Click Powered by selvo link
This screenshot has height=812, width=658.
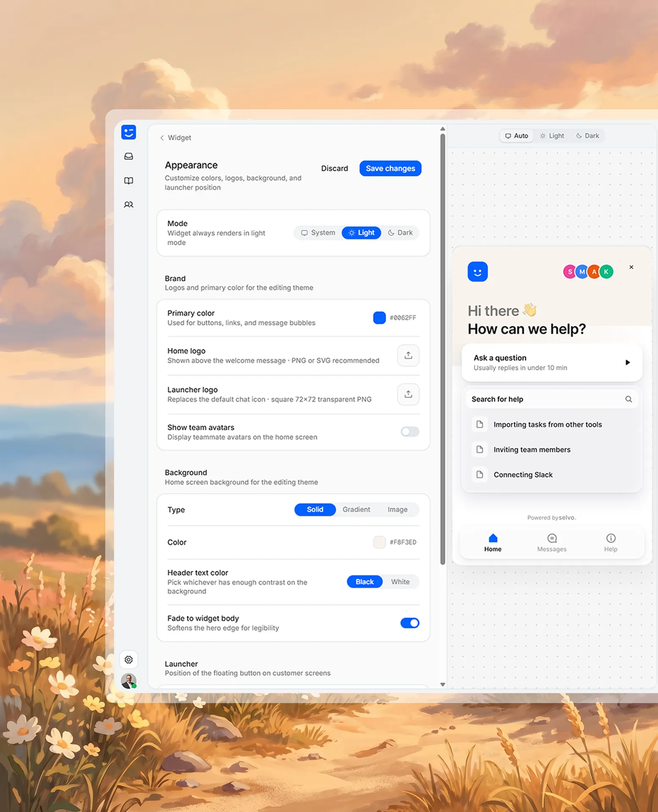(x=551, y=518)
